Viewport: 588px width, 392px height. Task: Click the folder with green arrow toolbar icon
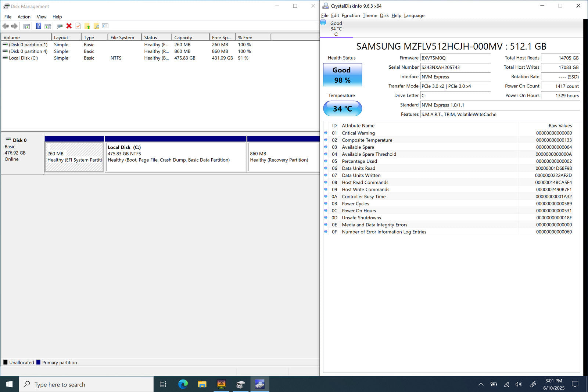(87, 26)
